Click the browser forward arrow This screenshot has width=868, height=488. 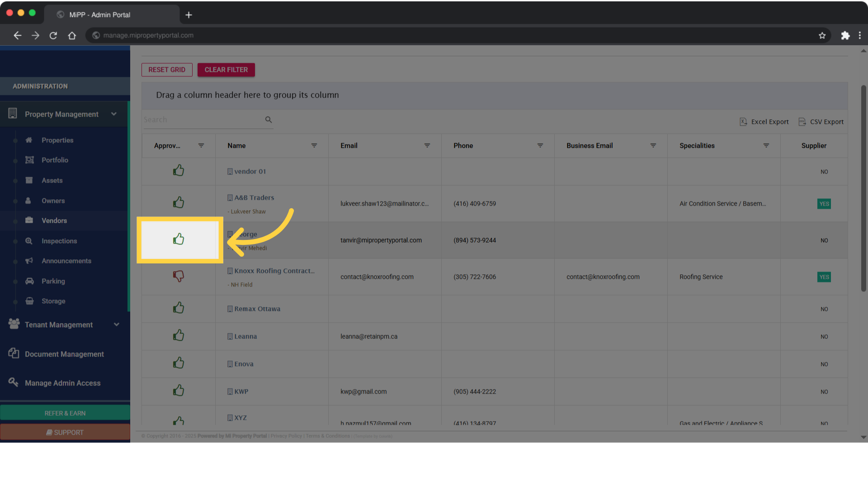click(x=35, y=35)
